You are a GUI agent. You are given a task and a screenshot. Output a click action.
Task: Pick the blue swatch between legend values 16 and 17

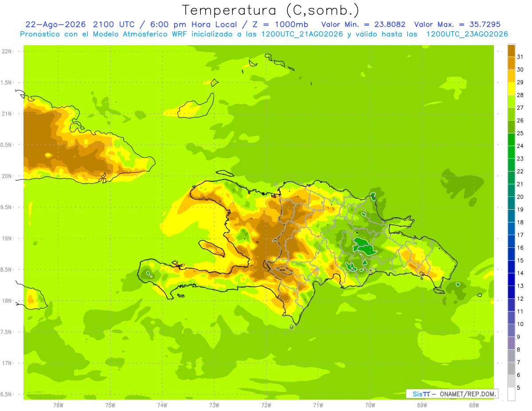[x=511, y=241]
